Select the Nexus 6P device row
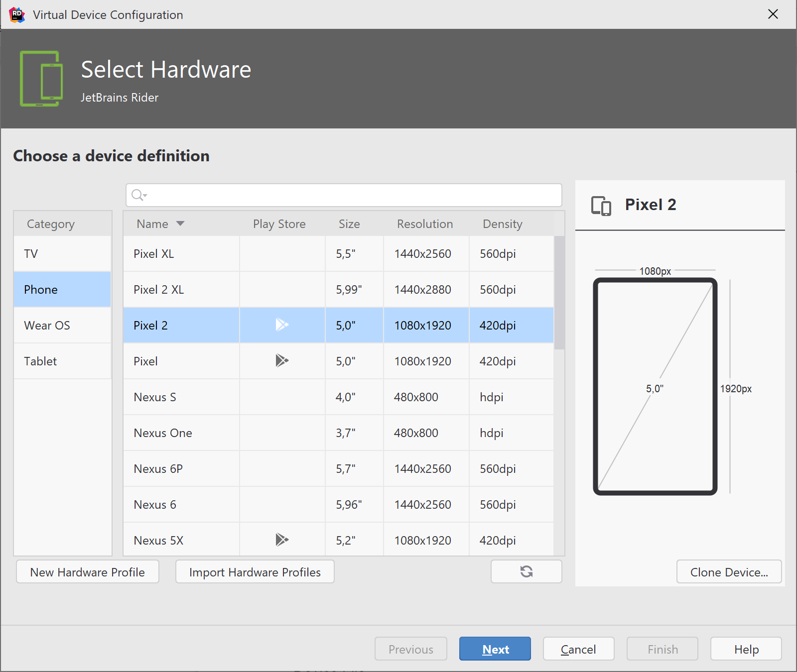Screen dimensions: 797x672 pos(339,469)
